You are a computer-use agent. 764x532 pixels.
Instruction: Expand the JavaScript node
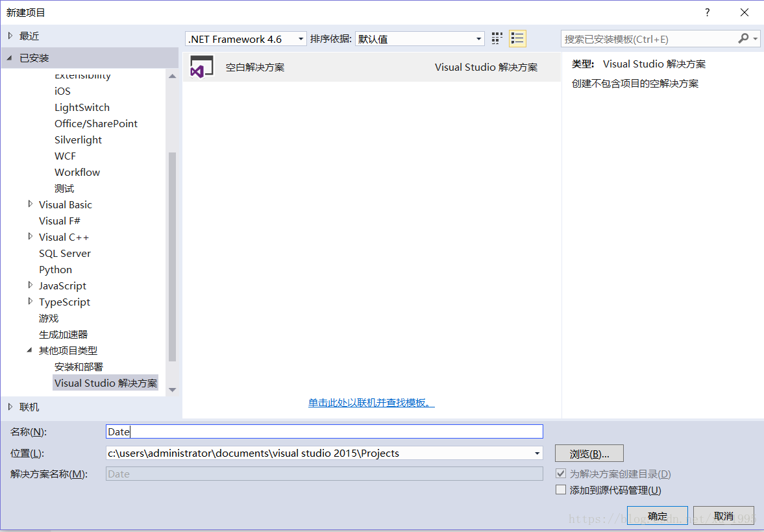tap(31, 285)
